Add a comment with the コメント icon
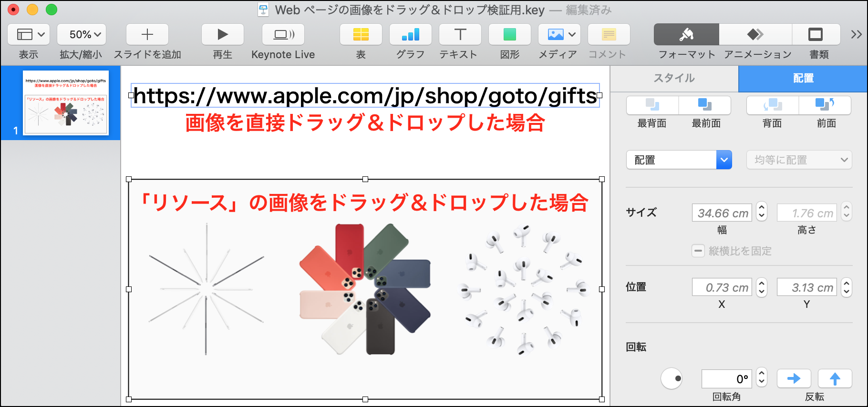868x407 pixels. point(609,34)
